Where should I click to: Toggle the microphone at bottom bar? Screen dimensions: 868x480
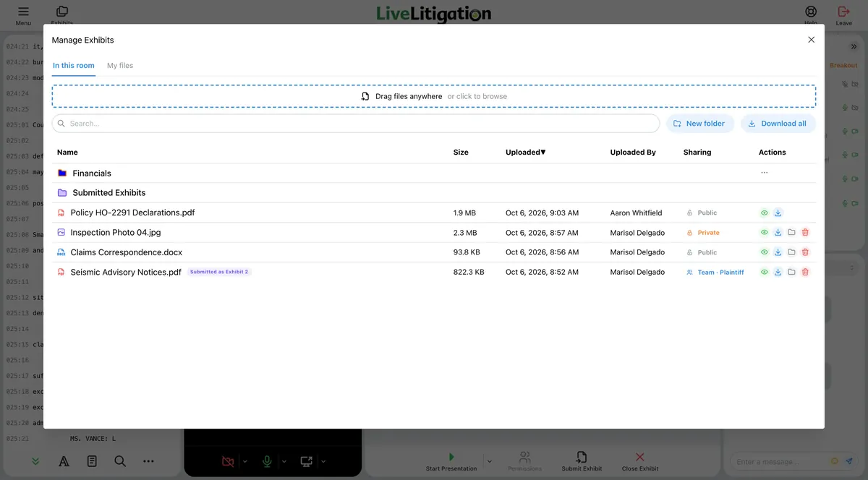coord(267,461)
